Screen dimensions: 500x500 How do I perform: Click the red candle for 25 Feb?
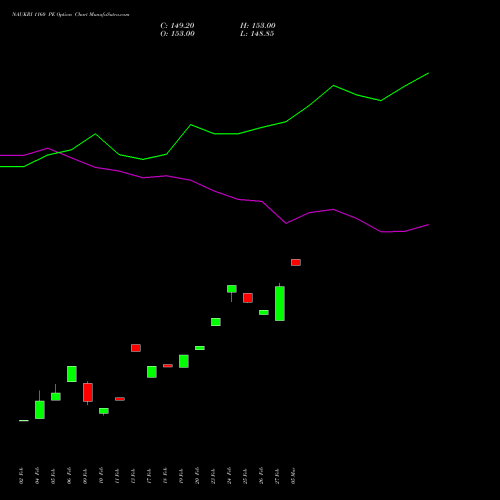click(248, 298)
